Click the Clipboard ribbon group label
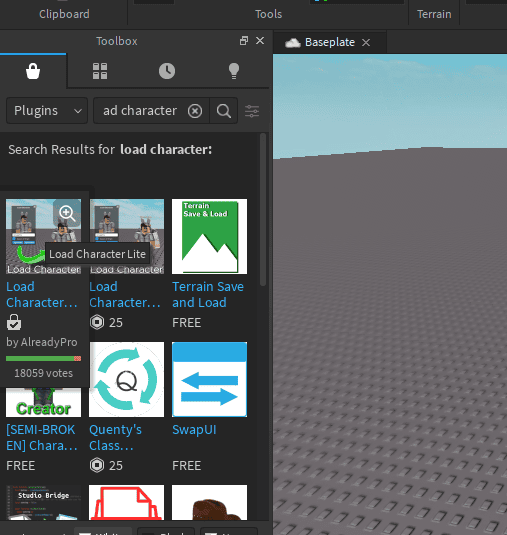507x535 pixels. point(64,14)
